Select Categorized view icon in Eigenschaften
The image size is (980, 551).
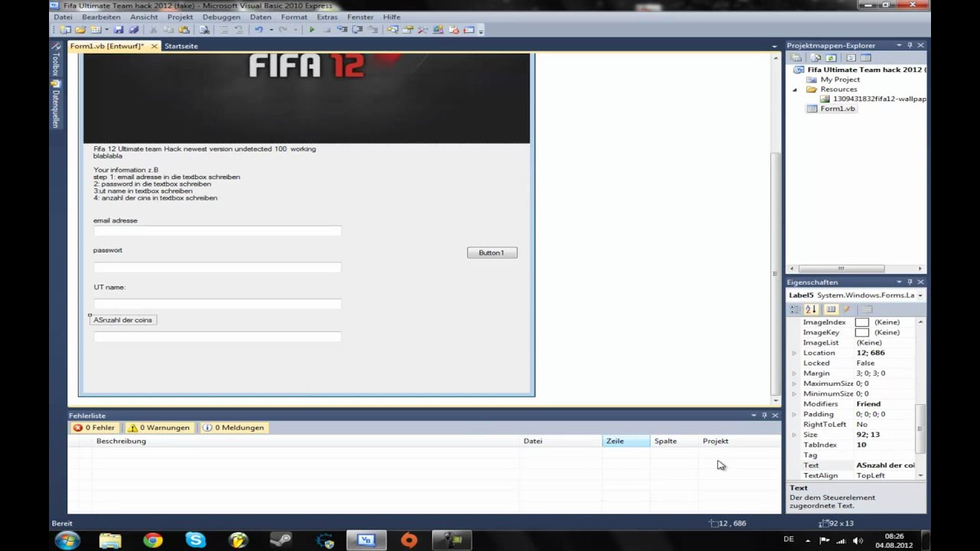(x=795, y=309)
